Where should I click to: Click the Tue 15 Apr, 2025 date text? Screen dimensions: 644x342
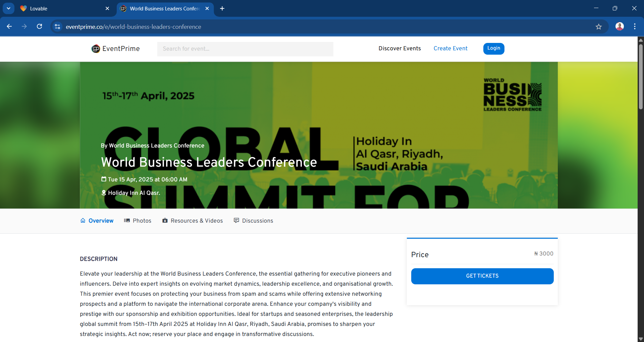coord(148,179)
